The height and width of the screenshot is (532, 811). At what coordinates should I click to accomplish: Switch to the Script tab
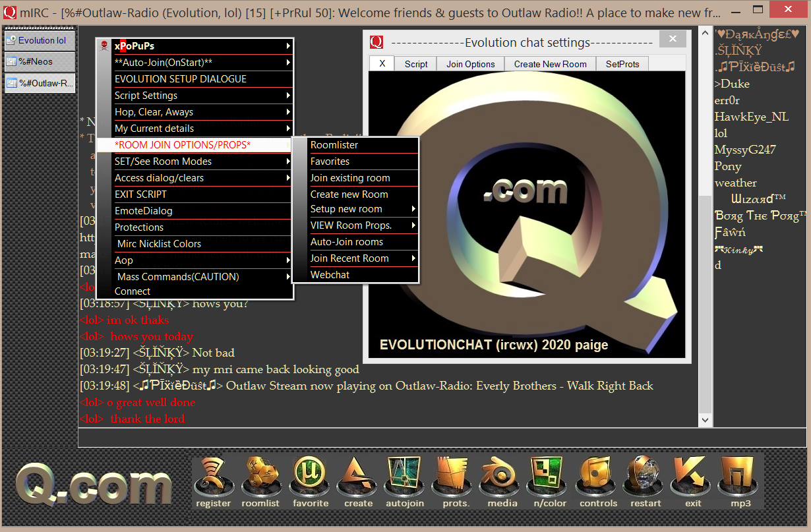pyautogui.click(x=416, y=64)
